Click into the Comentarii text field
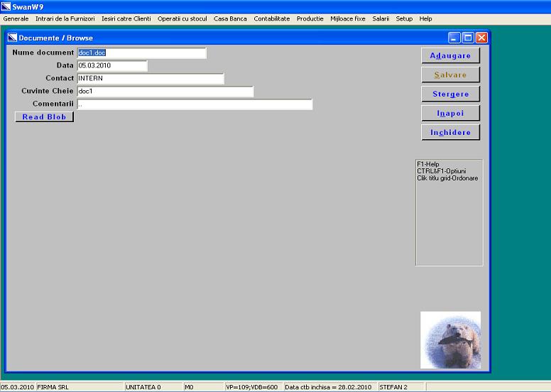Image resolution: width=551 pixels, height=392 pixels. click(194, 104)
